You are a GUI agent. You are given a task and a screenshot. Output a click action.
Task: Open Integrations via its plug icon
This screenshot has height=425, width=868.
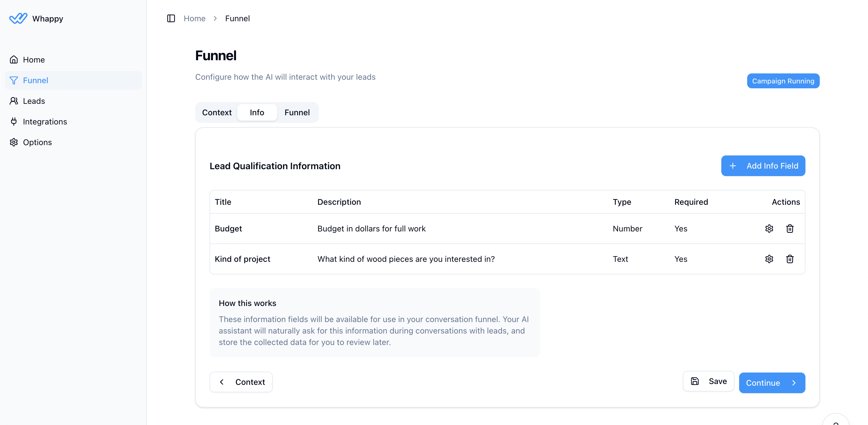pyautogui.click(x=14, y=122)
